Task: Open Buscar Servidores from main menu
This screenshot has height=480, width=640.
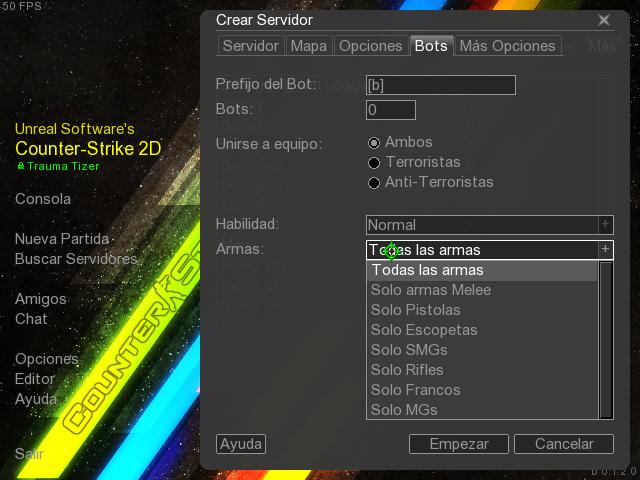Action: [76, 259]
